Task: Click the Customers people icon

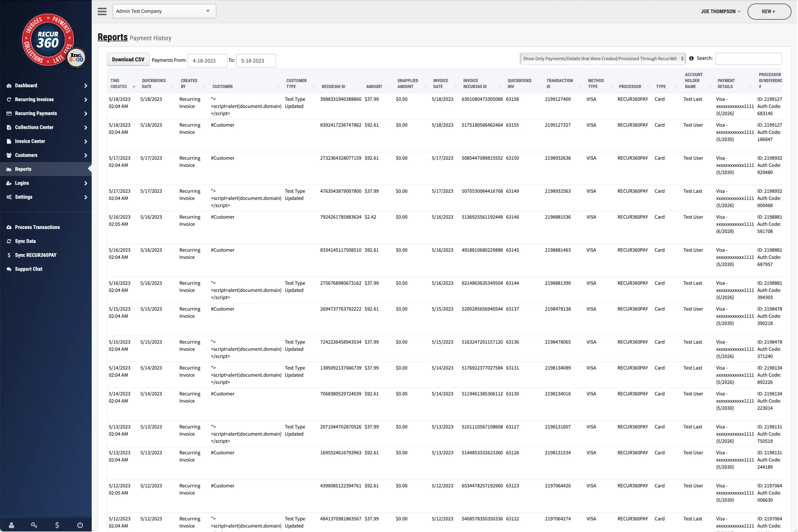Action: click(x=9, y=155)
